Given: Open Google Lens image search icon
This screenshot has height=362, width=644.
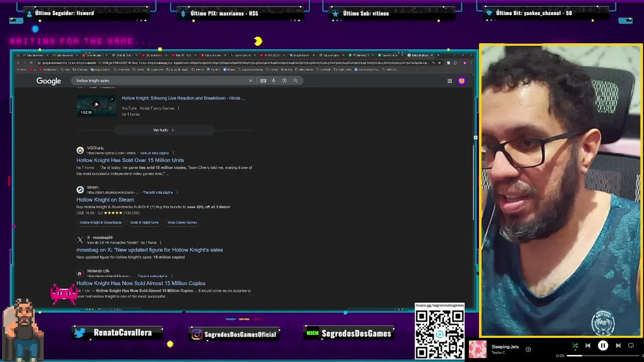Looking at the screenshot, I should [x=284, y=80].
